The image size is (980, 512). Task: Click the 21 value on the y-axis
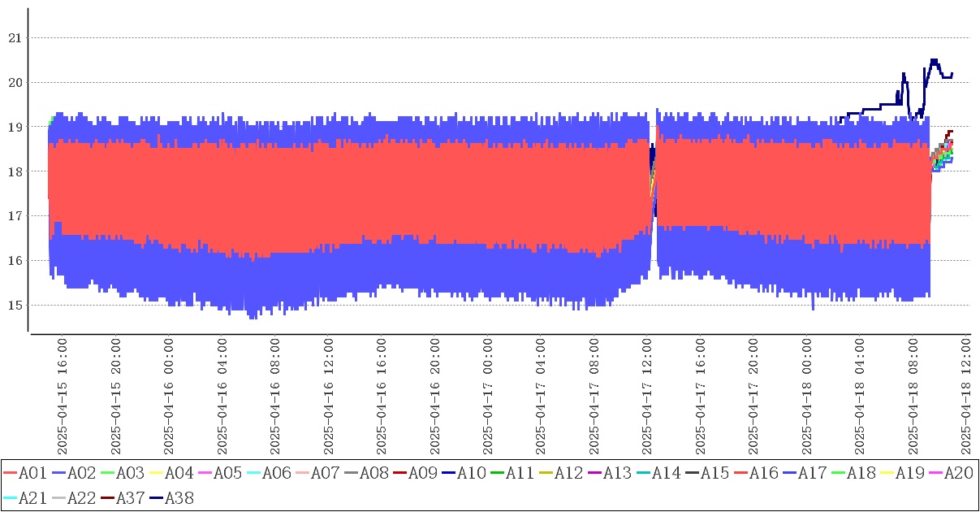[x=15, y=37]
